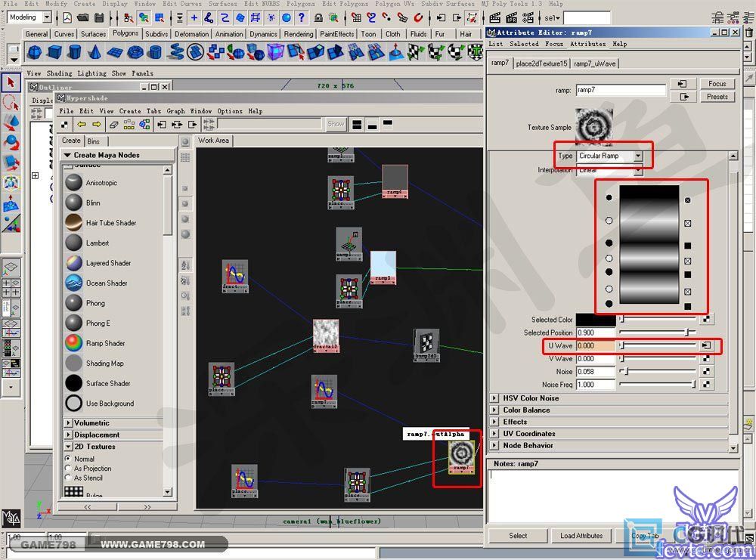Expand the Effects section
The width and height of the screenshot is (756, 560).
click(494, 422)
